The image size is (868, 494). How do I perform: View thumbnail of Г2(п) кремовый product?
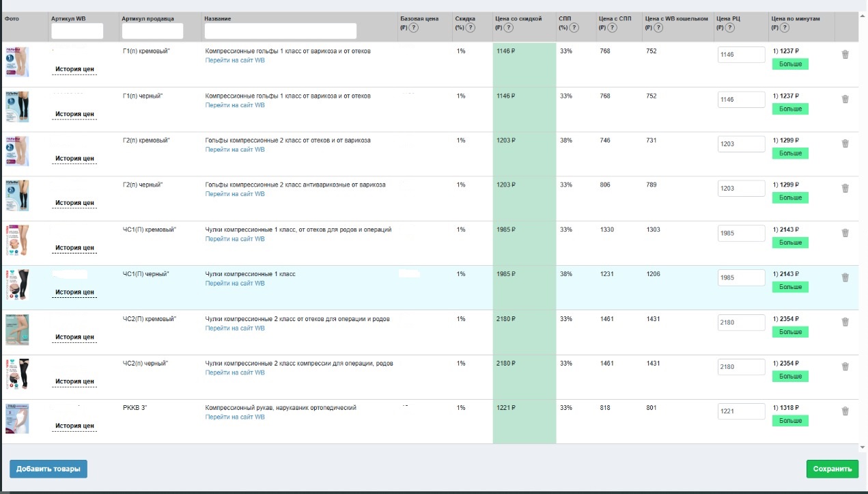click(x=17, y=151)
